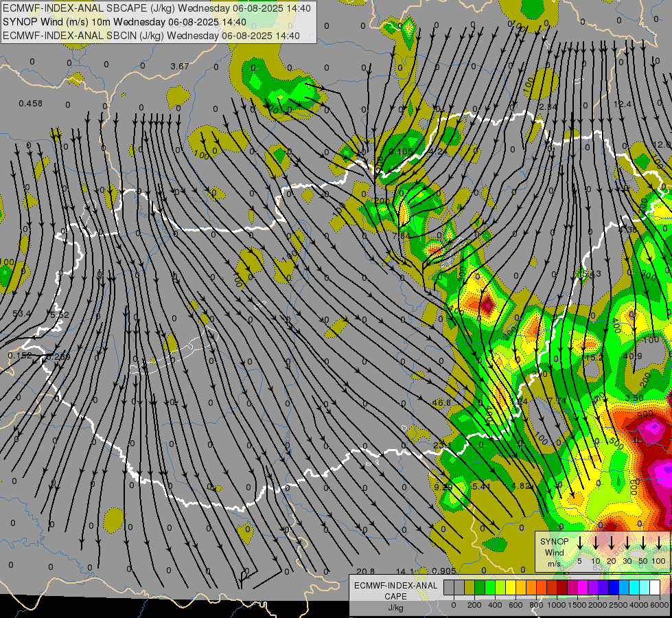Click the 1000 tick label on CAPE scale
The width and height of the screenshot is (672, 618).
[x=557, y=605]
